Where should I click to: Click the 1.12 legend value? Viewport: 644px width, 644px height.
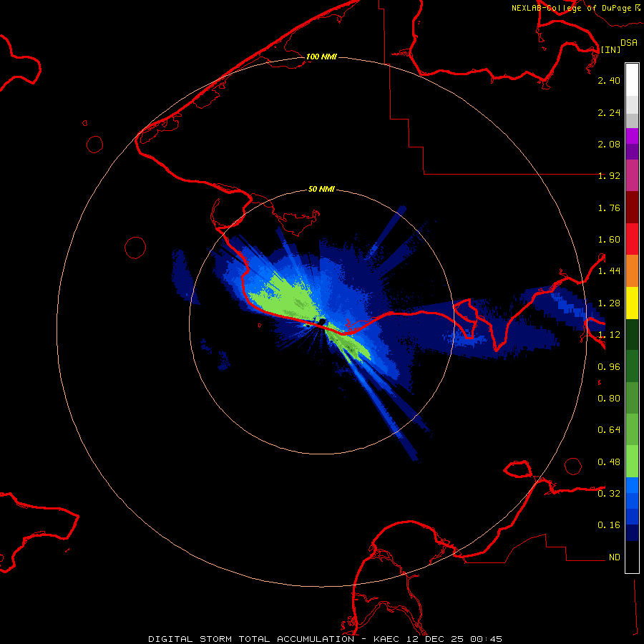(609, 335)
